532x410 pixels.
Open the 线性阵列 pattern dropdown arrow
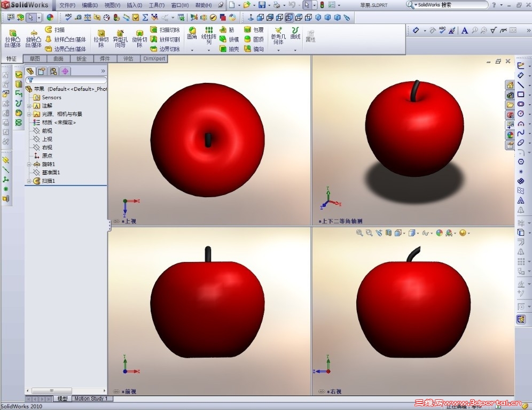pyautogui.click(x=209, y=50)
